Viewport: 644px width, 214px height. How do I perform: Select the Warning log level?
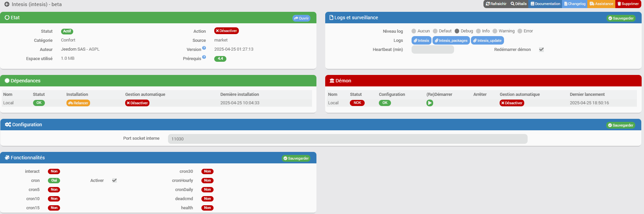click(x=495, y=31)
